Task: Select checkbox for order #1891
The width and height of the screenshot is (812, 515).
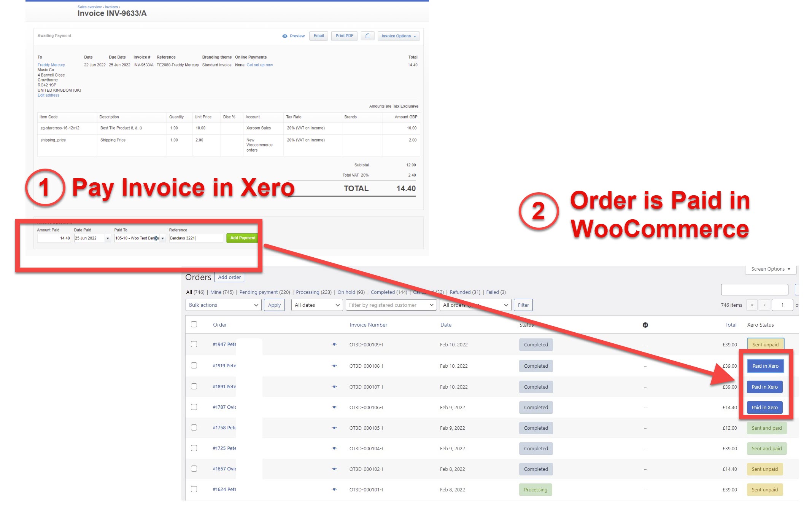Action: point(194,386)
